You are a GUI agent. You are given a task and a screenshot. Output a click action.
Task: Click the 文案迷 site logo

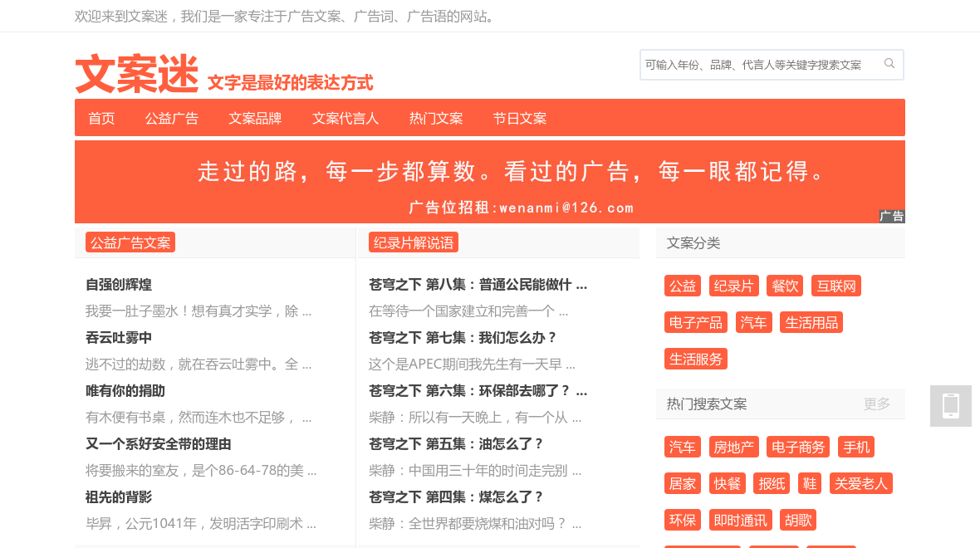click(x=137, y=74)
